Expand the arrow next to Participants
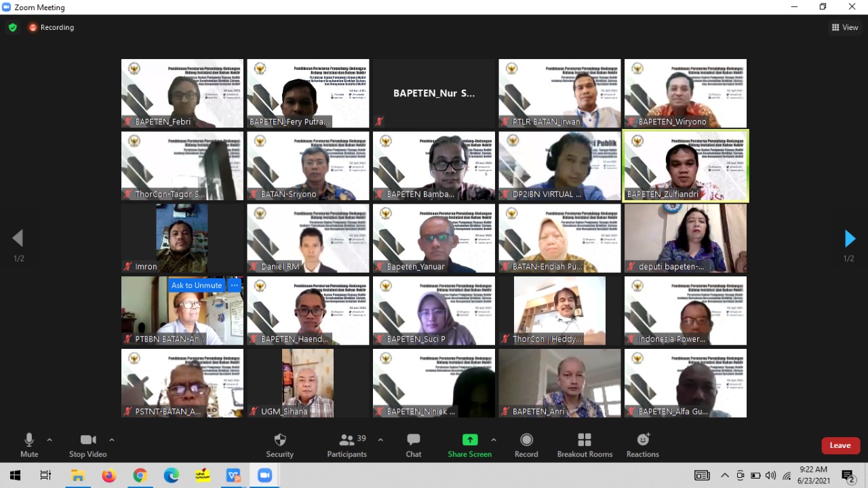The image size is (868, 488). [380, 440]
